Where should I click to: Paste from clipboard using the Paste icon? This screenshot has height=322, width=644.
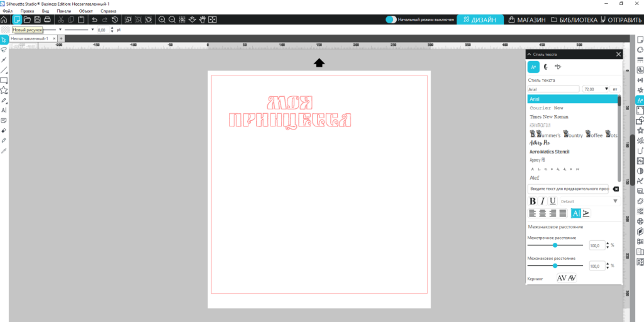(x=81, y=19)
